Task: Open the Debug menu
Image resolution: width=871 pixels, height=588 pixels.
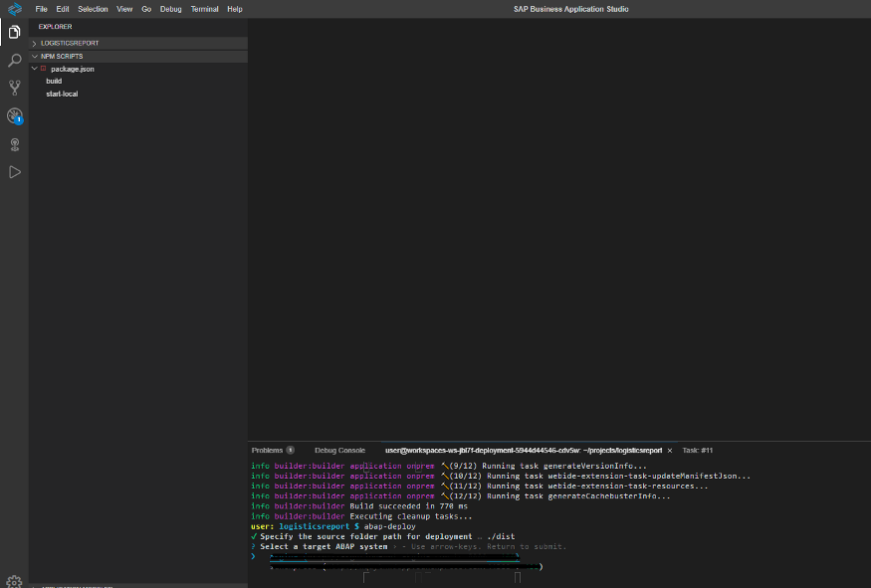Action: pyautogui.click(x=170, y=9)
